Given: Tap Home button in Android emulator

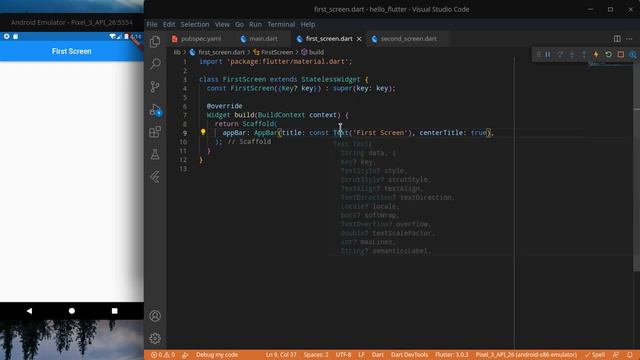Looking at the screenshot, I should (72, 311).
